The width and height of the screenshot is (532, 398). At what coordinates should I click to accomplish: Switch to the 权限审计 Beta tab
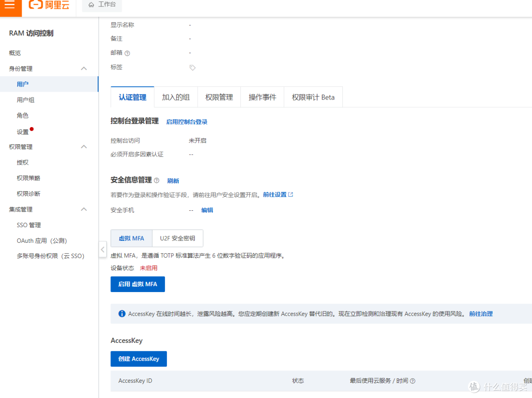click(313, 97)
